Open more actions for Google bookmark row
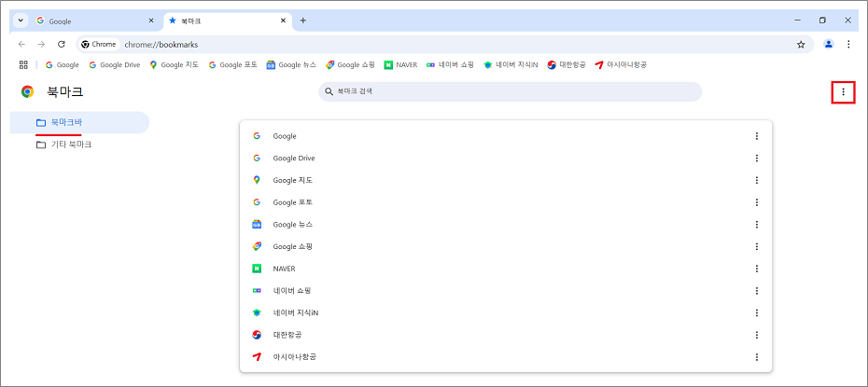The height and width of the screenshot is (387, 868). (757, 136)
